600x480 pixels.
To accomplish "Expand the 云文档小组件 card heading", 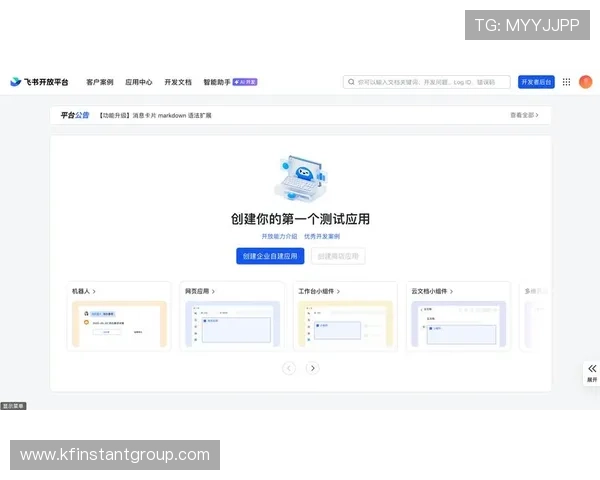I will [x=432, y=291].
